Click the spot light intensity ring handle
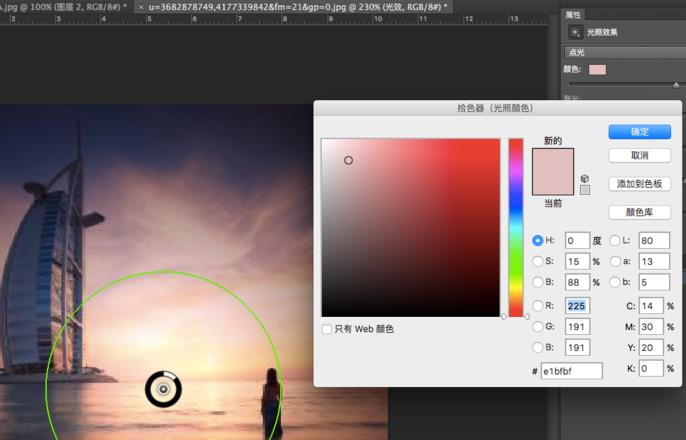The width and height of the screenshot is (686, 440). pyautogui.click(x=163, y=389)
